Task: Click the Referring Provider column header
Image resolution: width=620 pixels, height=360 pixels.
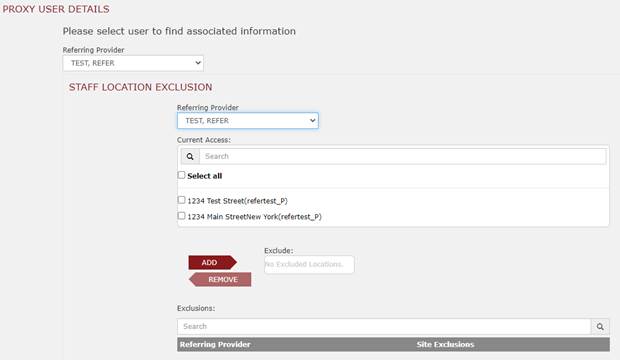Action: click(x=215, y=345)
